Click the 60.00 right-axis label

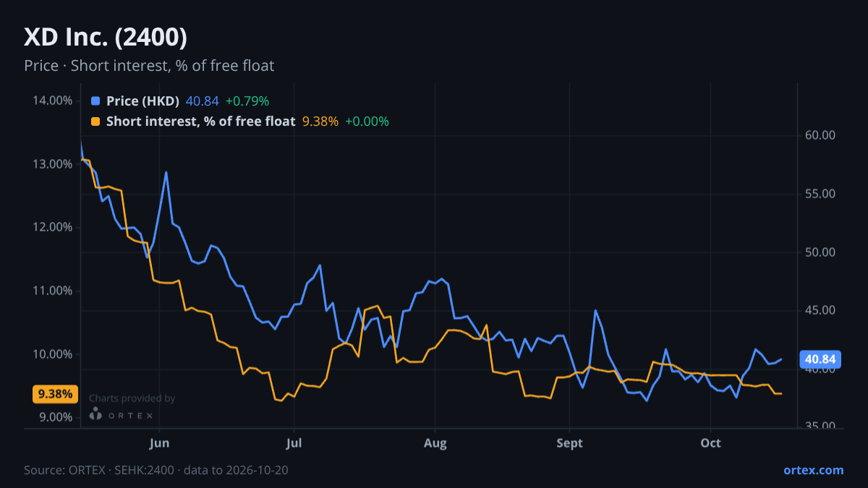click(820, 135)
